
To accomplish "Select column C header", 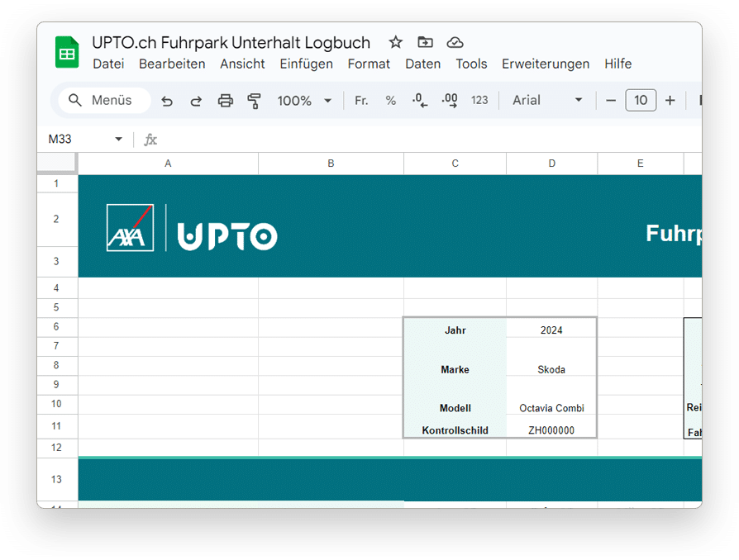I will click(x=455, y=164).
